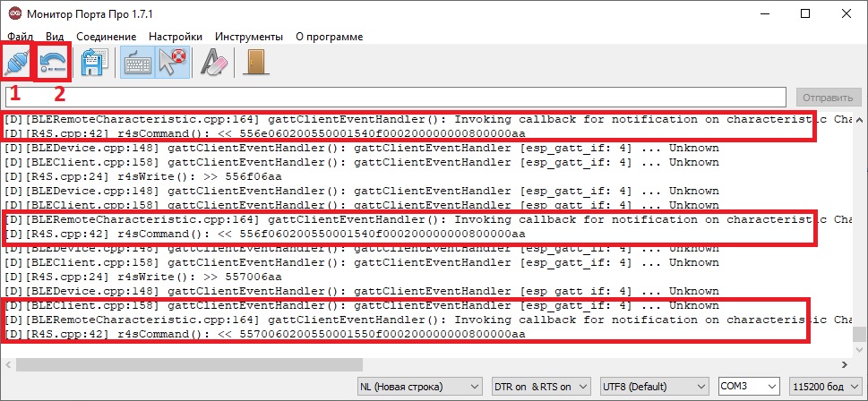Open the 115200 бод baud rate dropdown
868x401 pixels.
coord(826,387)
